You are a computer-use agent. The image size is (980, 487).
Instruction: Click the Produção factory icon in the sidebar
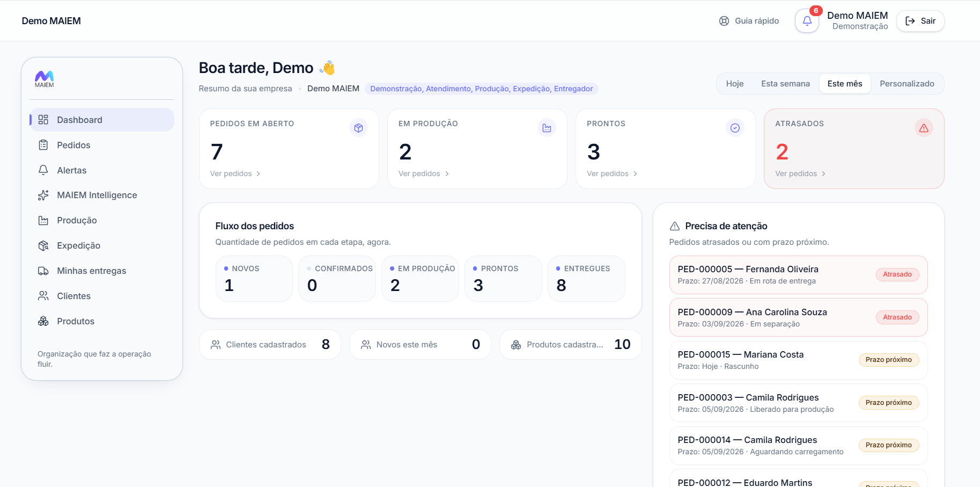click(43, 220)
